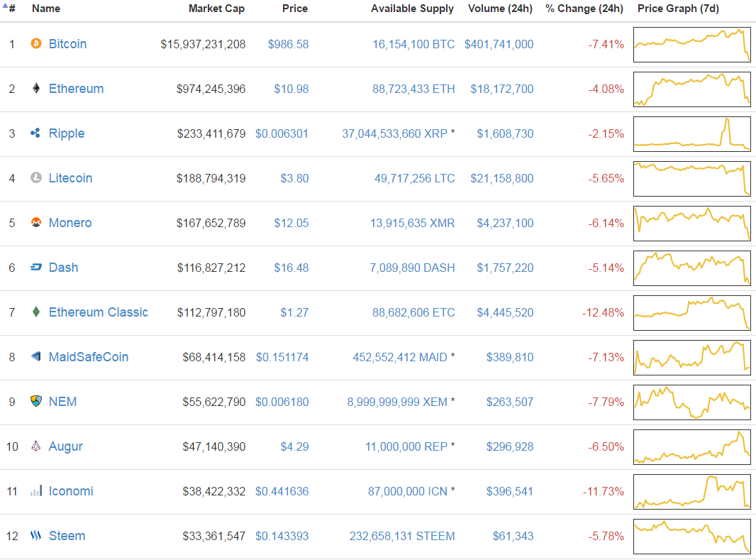Open the Iconomi name link
The height and width of the screenshot is (560, 756).
pyautogui.click(x=71, y=491)
